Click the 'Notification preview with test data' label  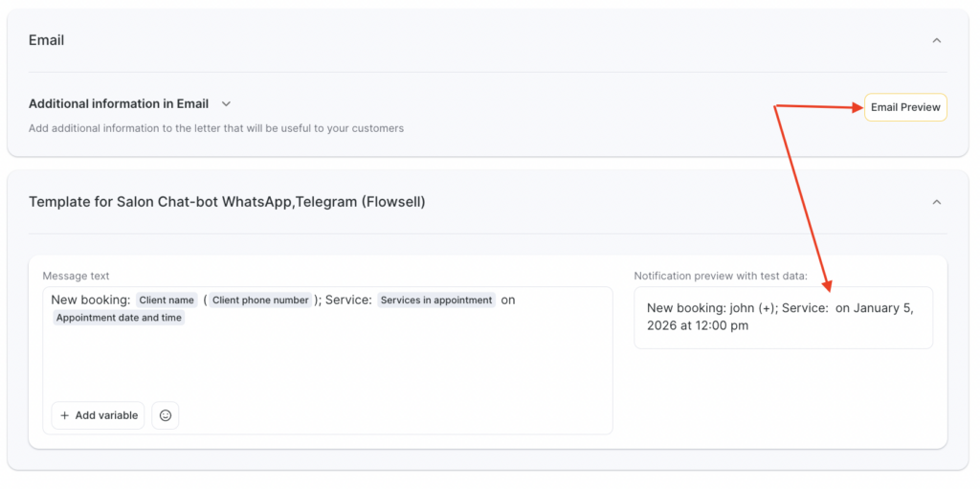(720, 276)
